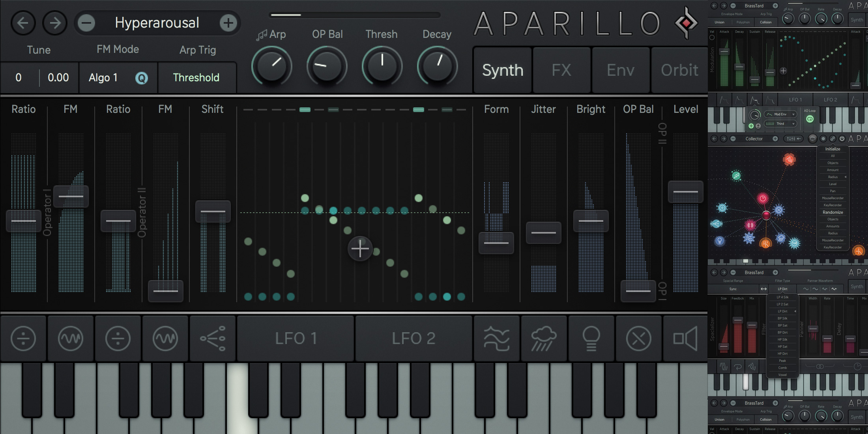This screenshot has height=434, width=868.
Task: Click the large LFO 2 button
Action: pos(413,339)
